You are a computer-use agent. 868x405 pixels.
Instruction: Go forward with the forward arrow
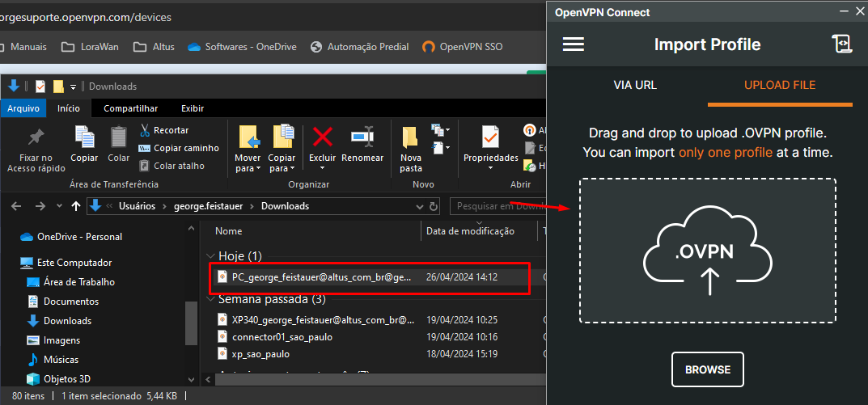click(x=40, y=206)
